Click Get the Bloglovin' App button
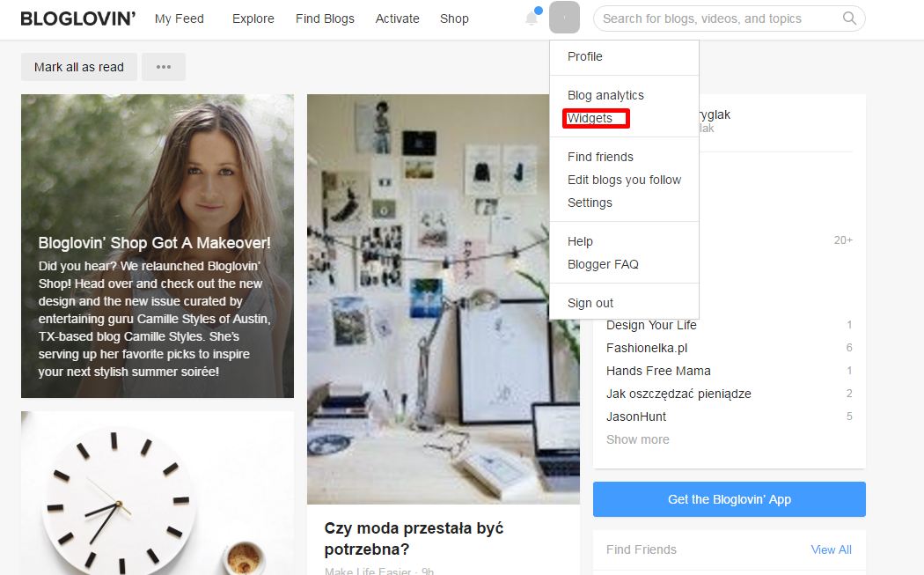The image size is (924, 575). tap(729, 499)
